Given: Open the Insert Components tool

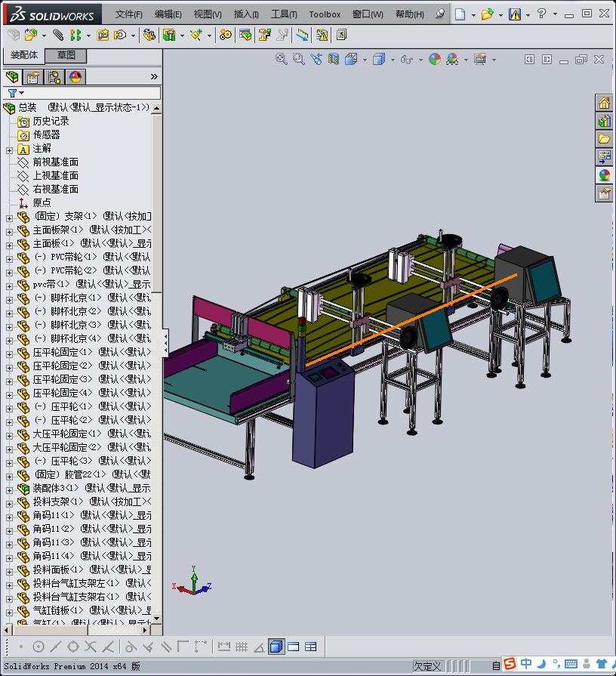Looking at the screenshot, I should tap(31, 35).
